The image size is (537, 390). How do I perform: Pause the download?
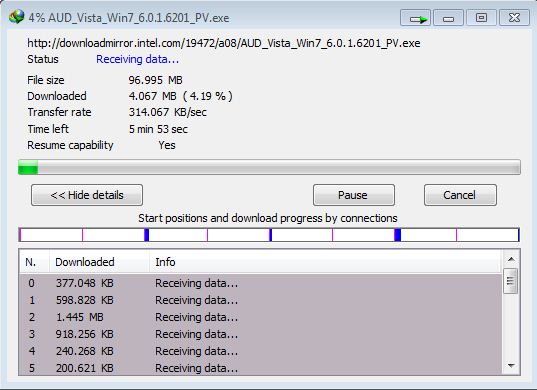(x=354, y=195)
